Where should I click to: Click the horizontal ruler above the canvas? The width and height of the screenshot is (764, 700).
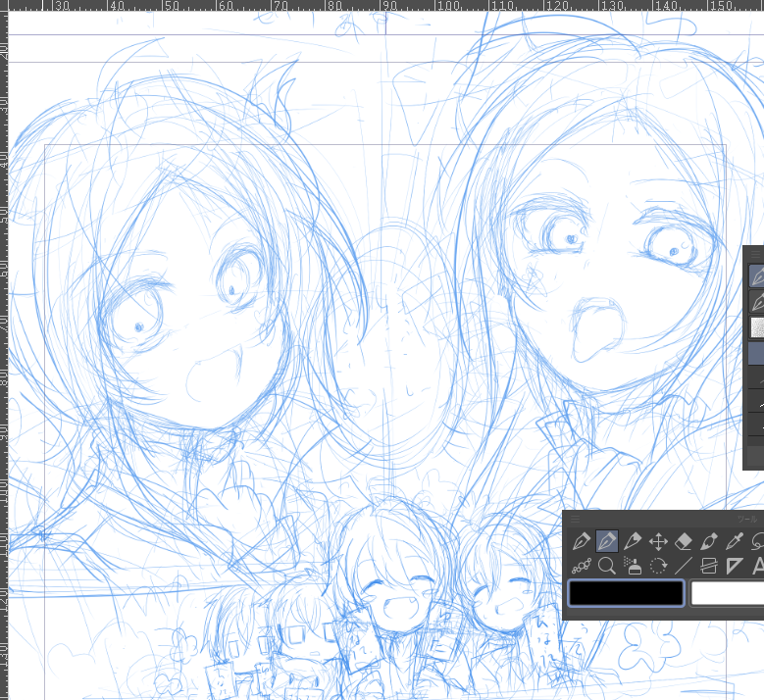point(385,5)
